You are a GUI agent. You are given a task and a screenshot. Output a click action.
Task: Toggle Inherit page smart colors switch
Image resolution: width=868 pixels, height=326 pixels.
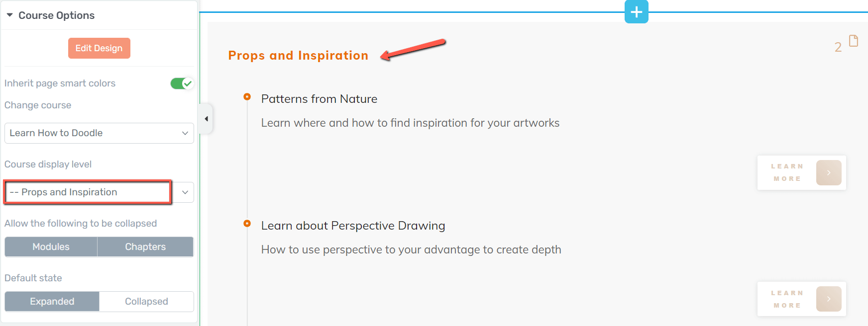[x=182, y=83]
